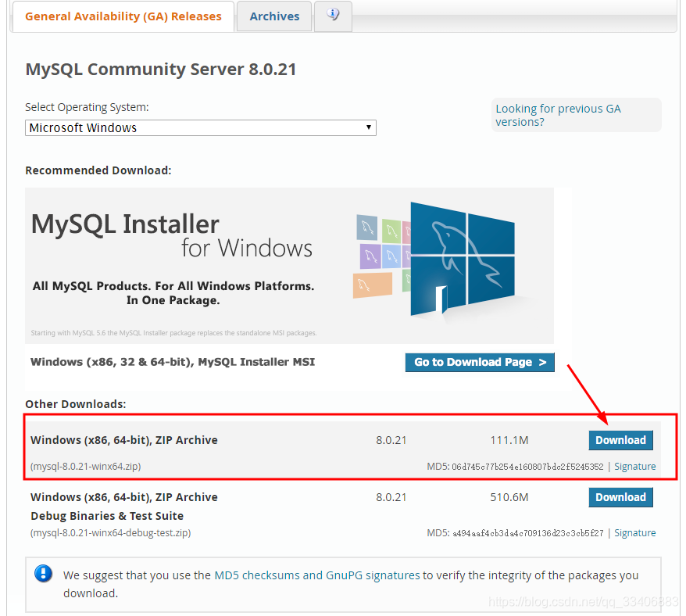The height and width of the screenshot is (616, 686).
Task: Click the MySQL Community Server 8.0.21 heading
Action: (x=161, y=70)
